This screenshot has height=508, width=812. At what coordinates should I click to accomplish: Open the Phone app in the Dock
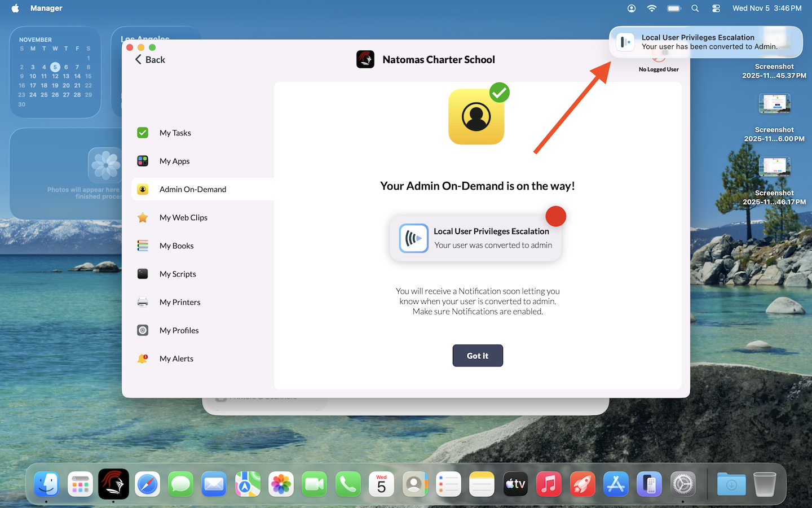[348, 484]
